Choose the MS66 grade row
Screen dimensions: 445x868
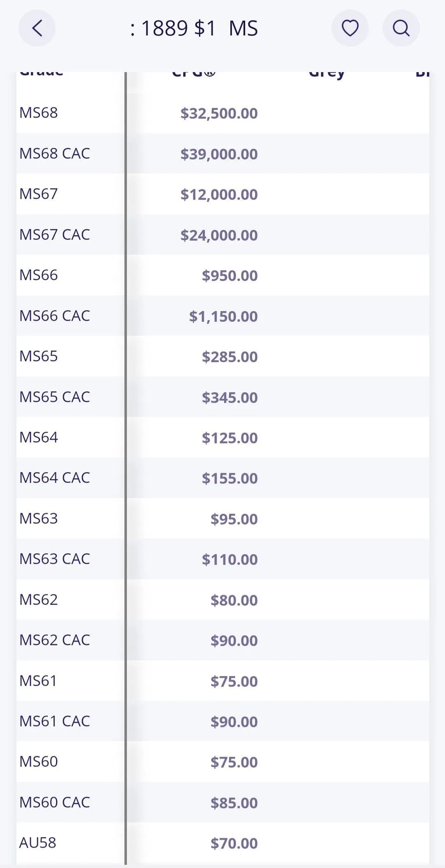222,275
